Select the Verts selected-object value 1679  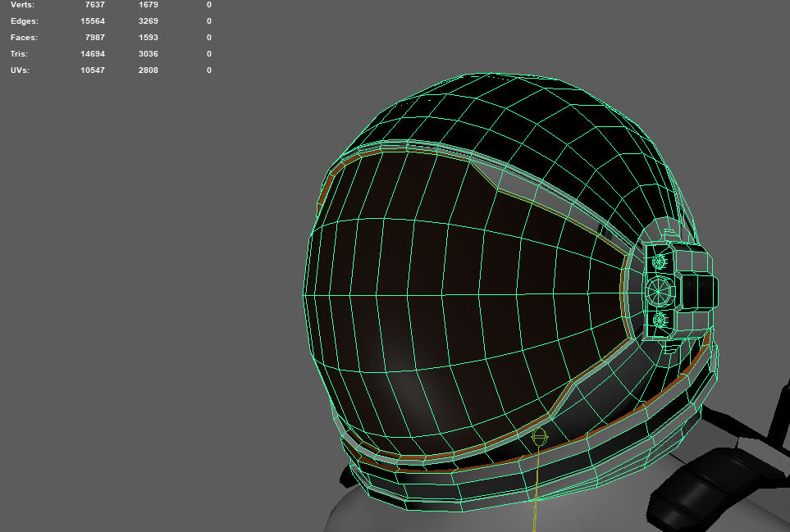(x=148, y=5)
